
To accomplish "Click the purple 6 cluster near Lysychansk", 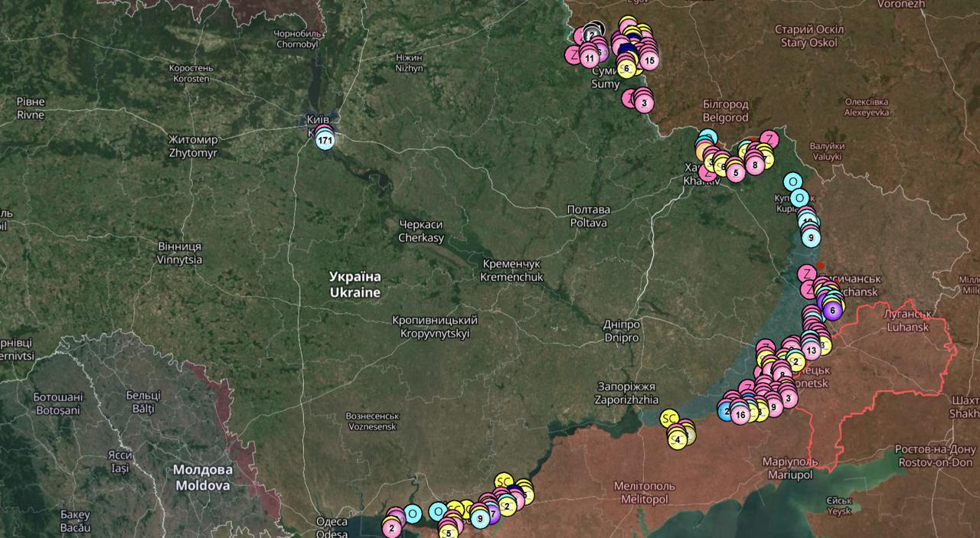I will click(x=831, y=309).
